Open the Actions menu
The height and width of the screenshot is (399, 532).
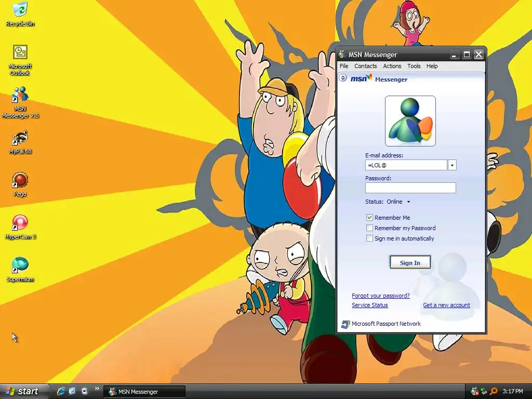pos(392,66)
